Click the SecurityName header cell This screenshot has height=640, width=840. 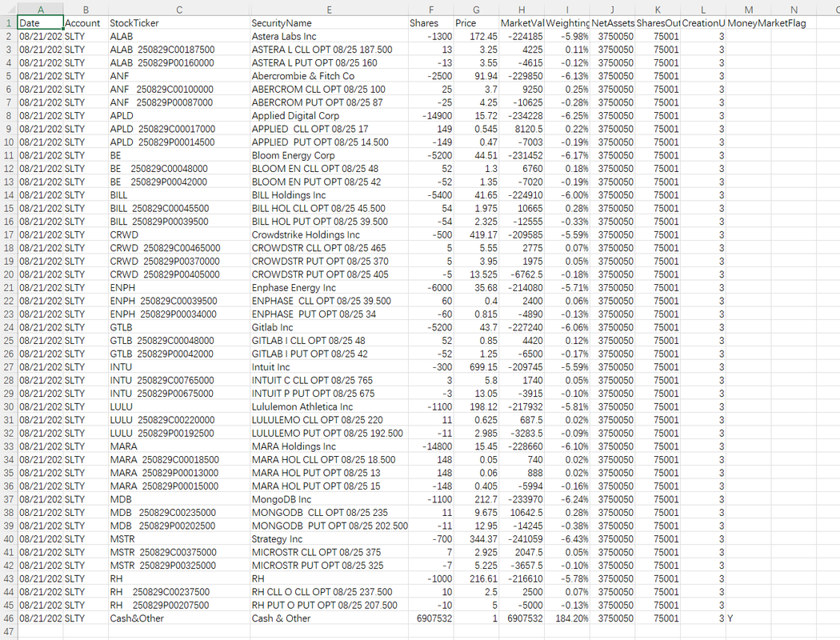329,23
